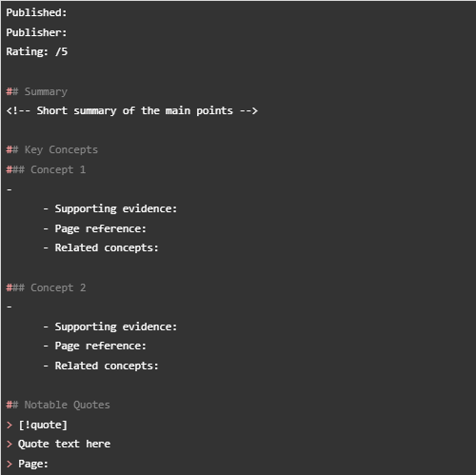Click the short summary comment placeholder
476x475 pixels.
[132, 110]
